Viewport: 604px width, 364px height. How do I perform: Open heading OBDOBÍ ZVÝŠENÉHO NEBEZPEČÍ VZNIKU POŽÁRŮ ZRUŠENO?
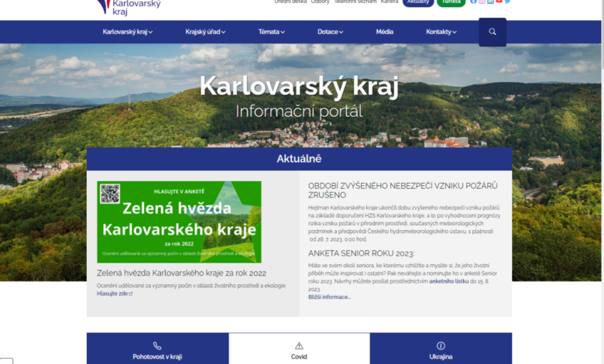[x=403, y=191]
